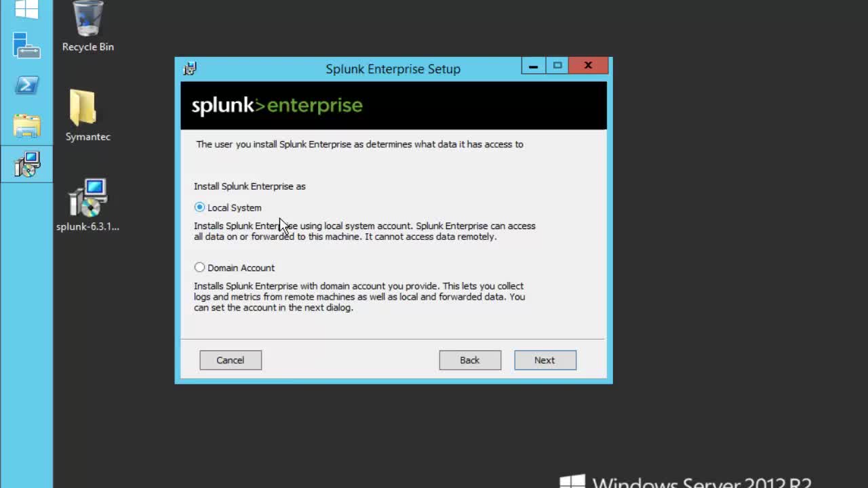Choose the Domain Account option

pos(199,268)
